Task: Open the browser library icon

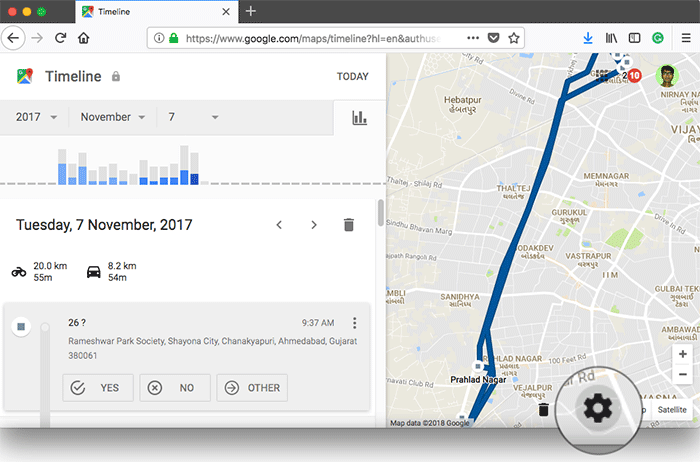Action: tap(611, 38)
